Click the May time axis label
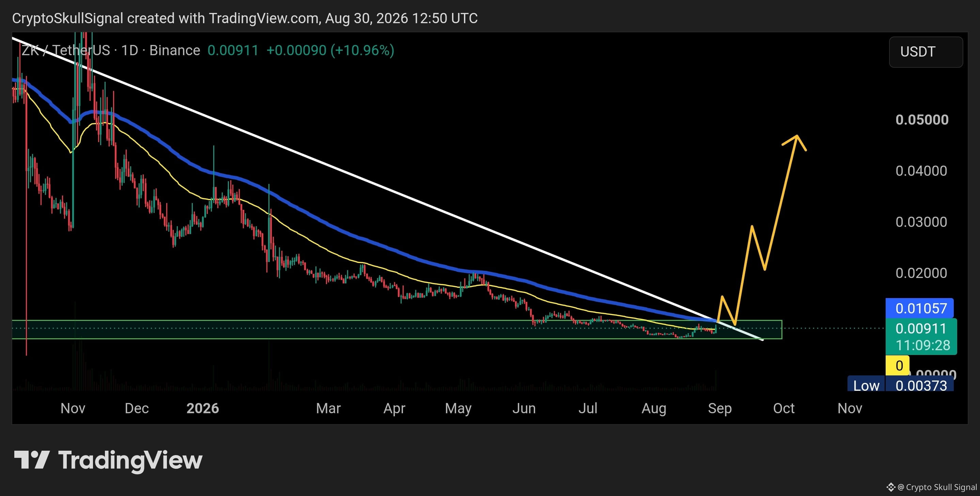980x496 pixels. pos(458,408)
